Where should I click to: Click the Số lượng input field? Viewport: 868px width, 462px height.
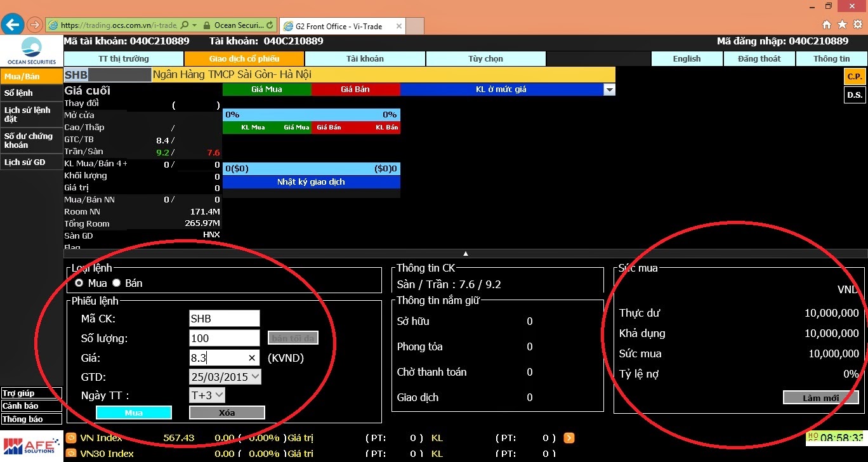[225, 338]
